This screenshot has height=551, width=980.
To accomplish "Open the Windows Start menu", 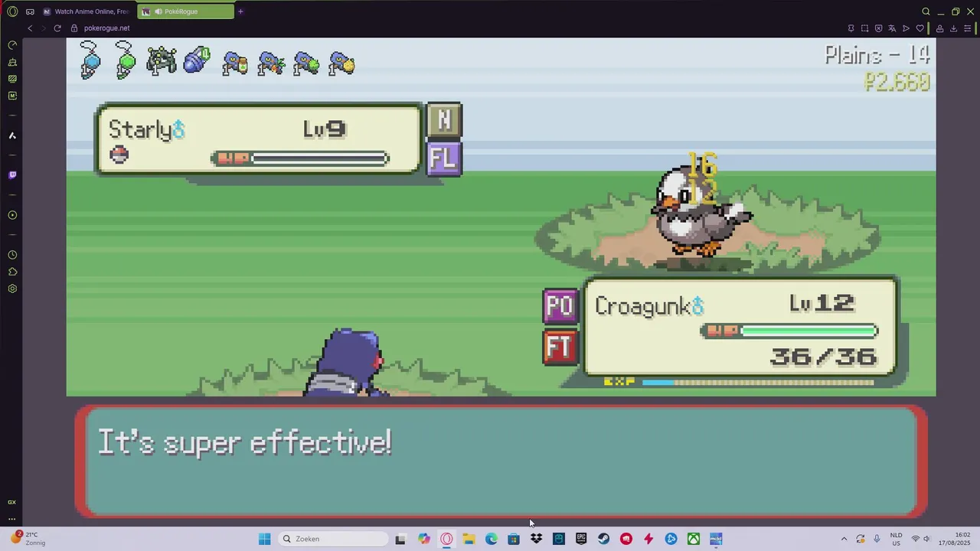I will 264,539.
